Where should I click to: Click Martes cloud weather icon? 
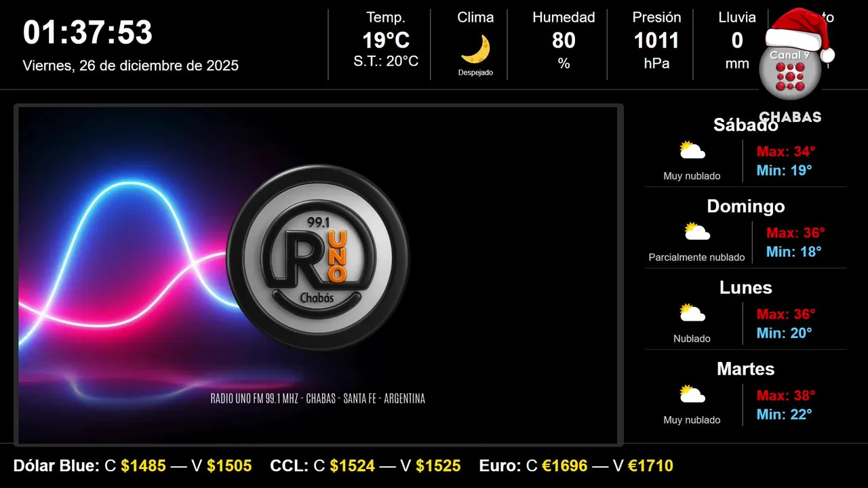pos(692,394)
